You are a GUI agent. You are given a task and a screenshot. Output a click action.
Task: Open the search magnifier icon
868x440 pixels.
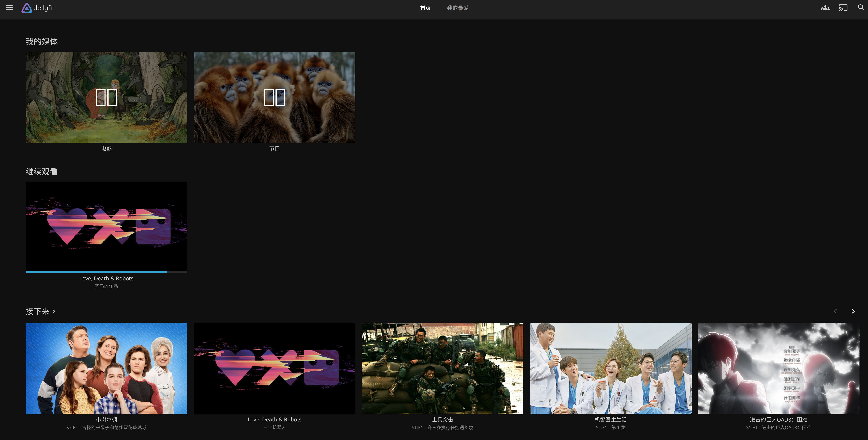click(861, 8)
